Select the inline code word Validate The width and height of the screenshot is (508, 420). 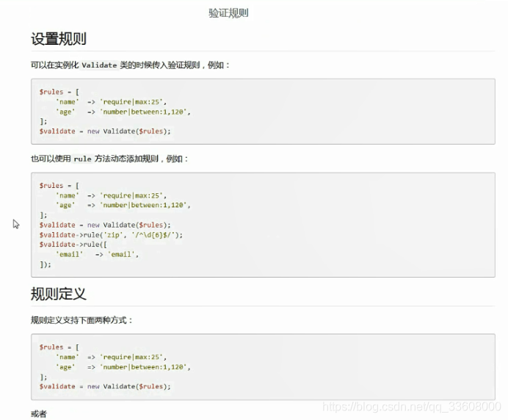(99, 65)
